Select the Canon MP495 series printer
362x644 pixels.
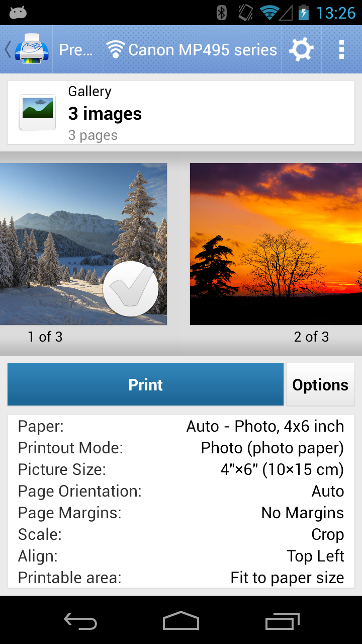tap(202, 49)
